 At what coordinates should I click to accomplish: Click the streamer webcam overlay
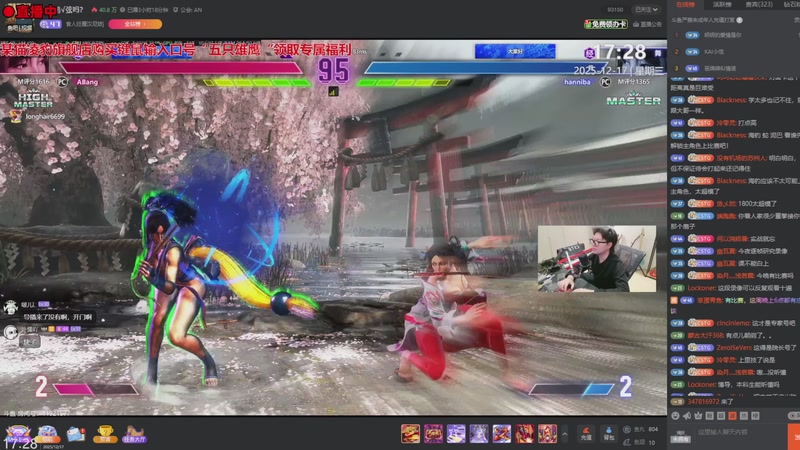click(x=597, y=259)
